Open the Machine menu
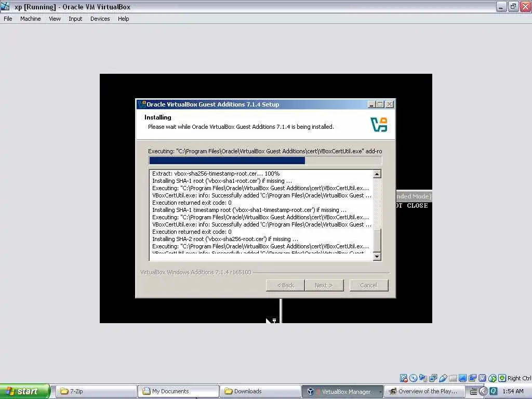This screenshot has width=532, height=399. (x=31, y=19)
